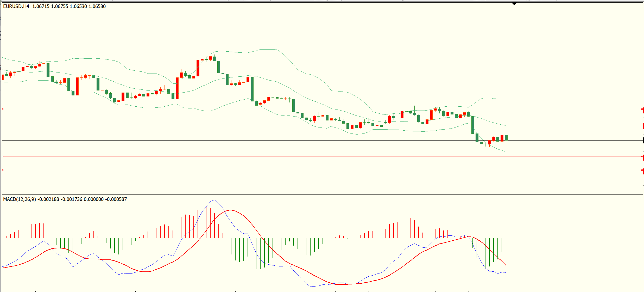
Task: Click right handle of topmost red horizontal line
Action: pos(642,109)
